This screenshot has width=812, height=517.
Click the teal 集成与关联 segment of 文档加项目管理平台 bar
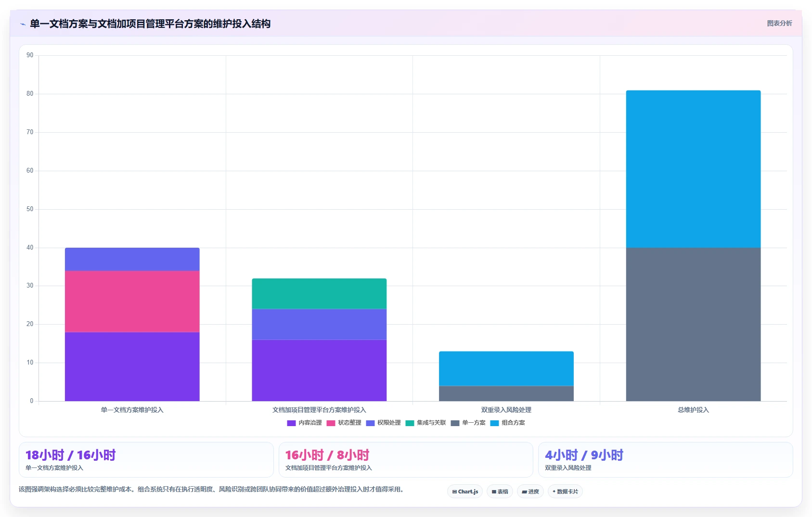[x=319, y=294]
